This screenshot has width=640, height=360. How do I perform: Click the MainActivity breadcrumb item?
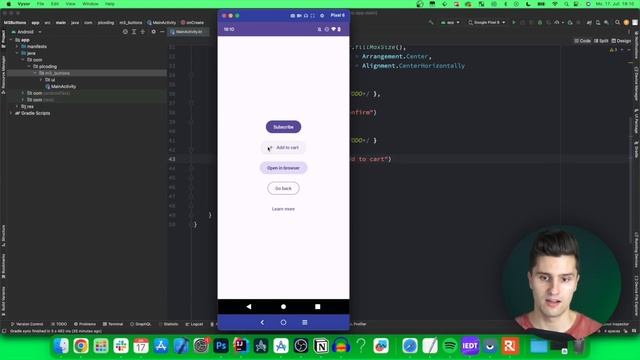(x=162, y=22)
